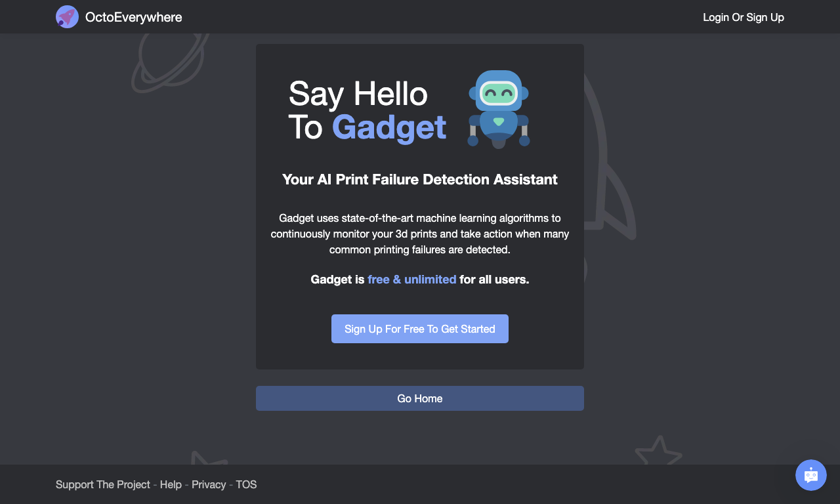Click the "Say Hello" heading line

click(x=358, y=93)
